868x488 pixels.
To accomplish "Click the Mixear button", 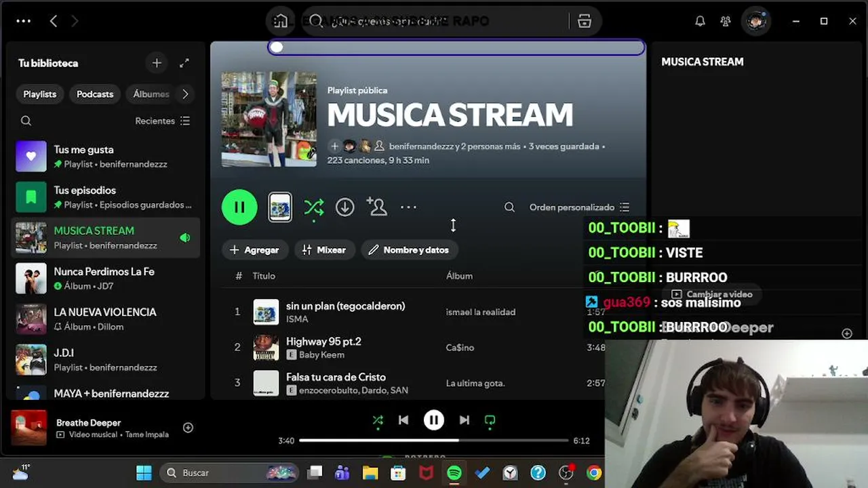I will click(x=324, y=250).
